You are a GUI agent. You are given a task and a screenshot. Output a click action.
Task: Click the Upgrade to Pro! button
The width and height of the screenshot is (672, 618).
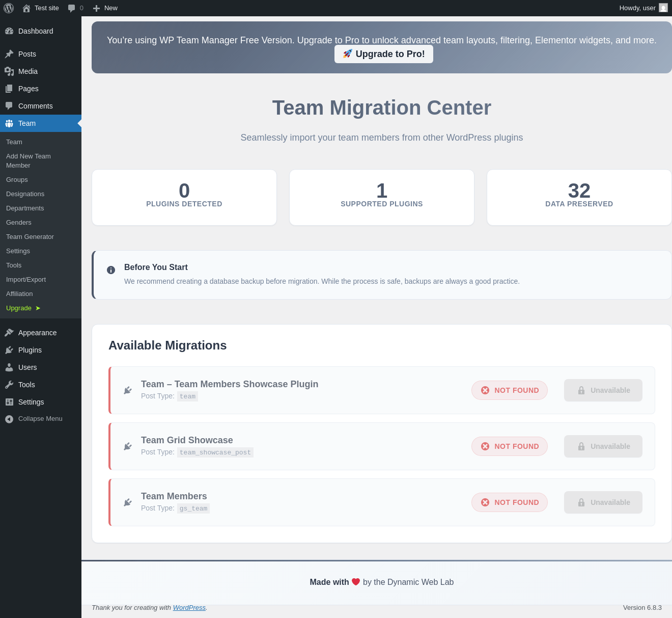pos(384,54)
